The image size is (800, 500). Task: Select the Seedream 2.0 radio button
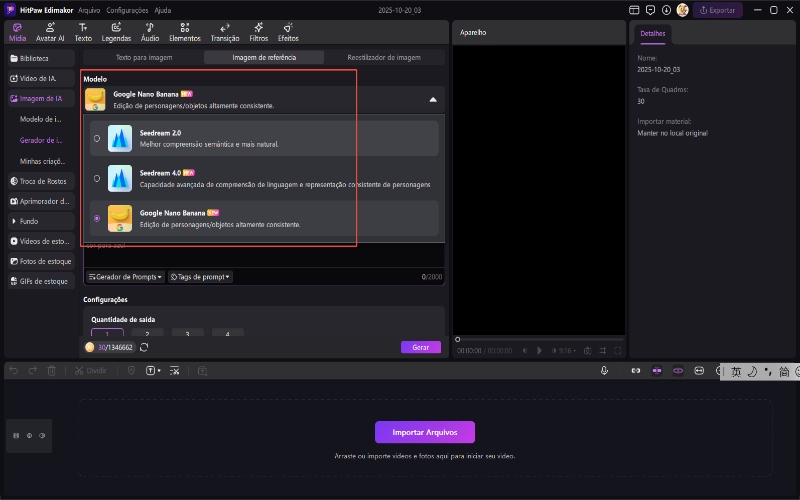pos(97,139)
